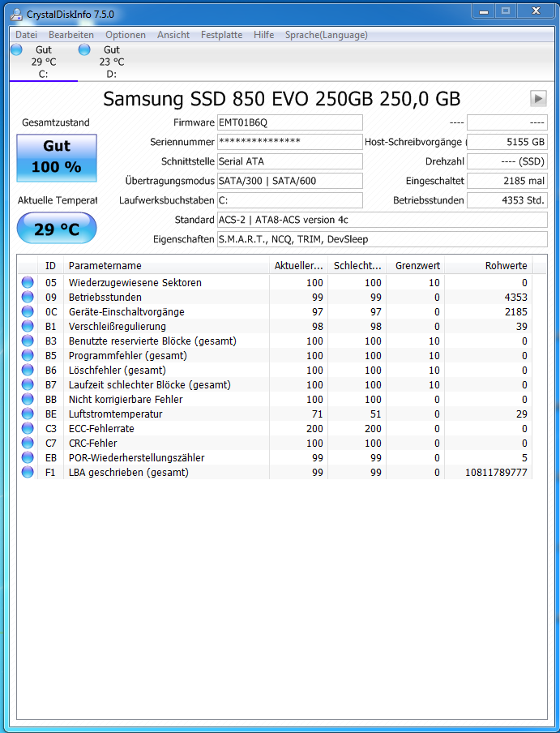
Task: Select the ECC-Fehlerrate parameter name
Action: tap(101, 428)
